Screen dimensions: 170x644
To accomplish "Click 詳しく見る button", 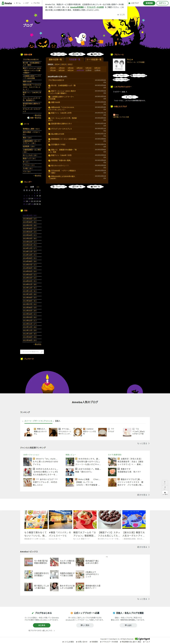I will [x=85, y=625].
